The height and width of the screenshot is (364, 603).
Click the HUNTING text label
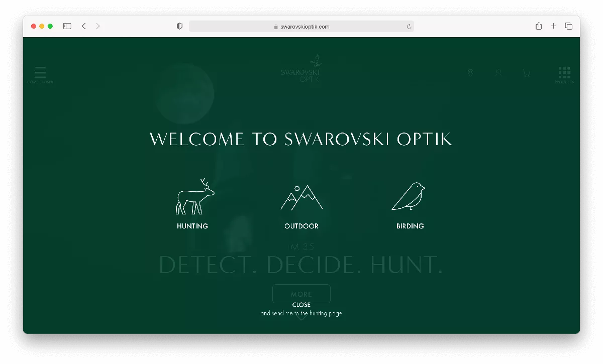(192, 226)
